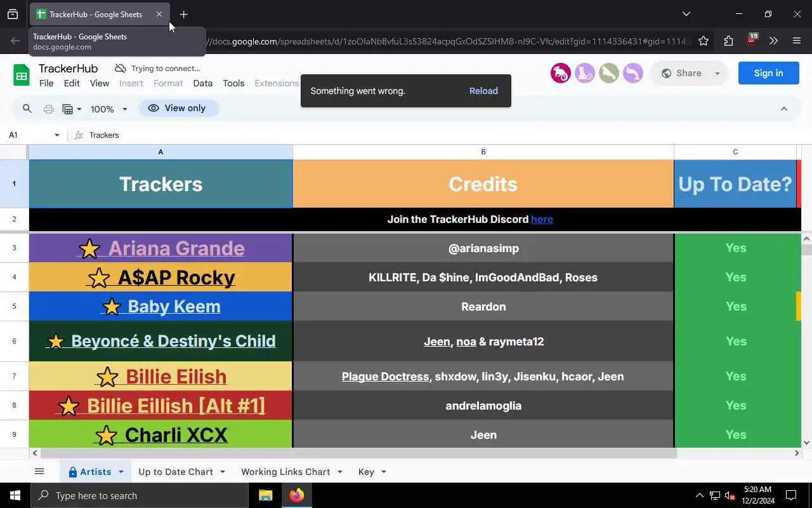Show hidden system tray icons

click(699, 495)
